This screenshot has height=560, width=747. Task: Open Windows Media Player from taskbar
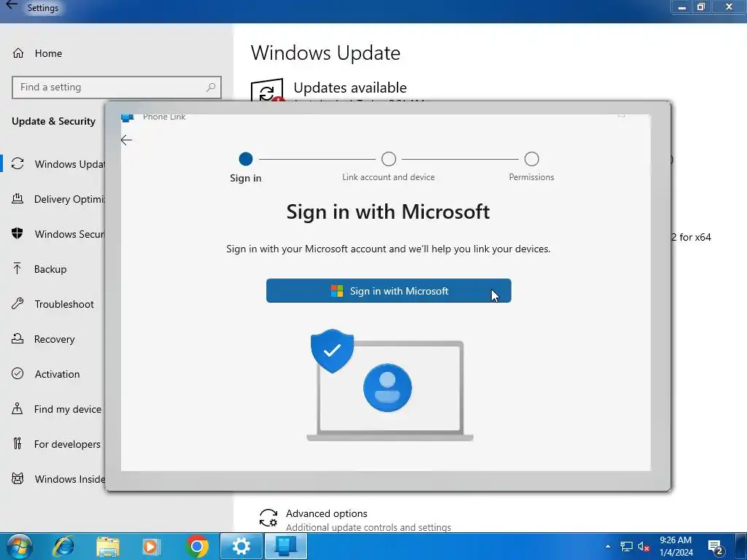click(152, 546)
